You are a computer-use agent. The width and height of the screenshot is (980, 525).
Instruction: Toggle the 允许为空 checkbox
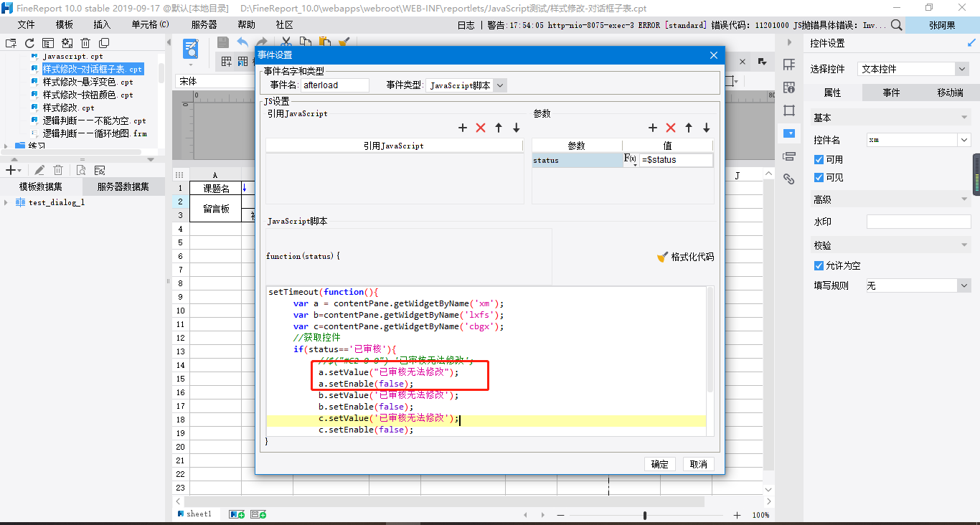(x=819, y=265)
